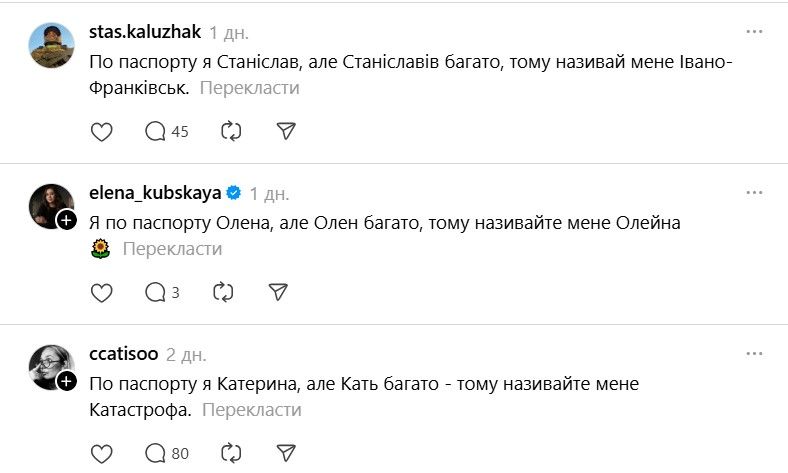Like the ccatisoo post
The height and width of the screenshot is (473, 788).
pos(102,453)
